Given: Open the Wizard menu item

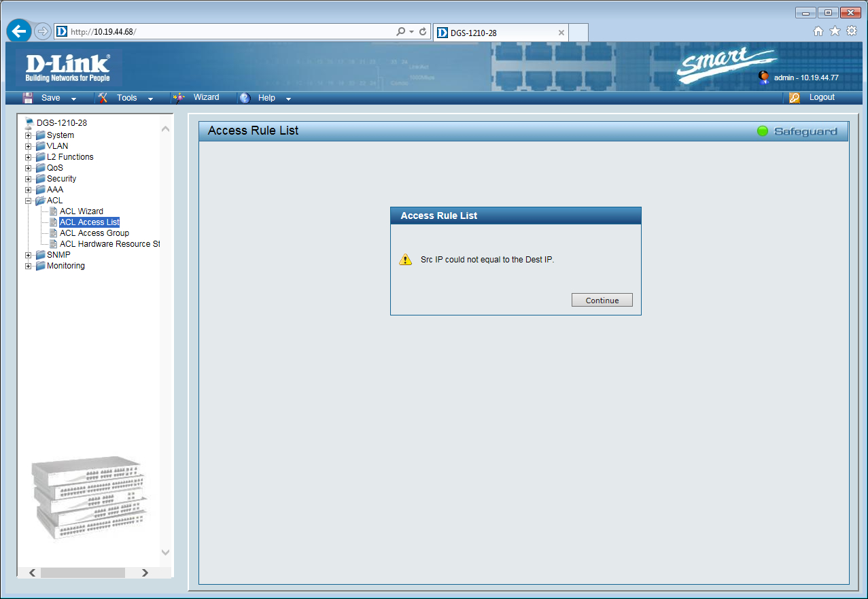Looking at the screenshot, I should coord(206,97).
